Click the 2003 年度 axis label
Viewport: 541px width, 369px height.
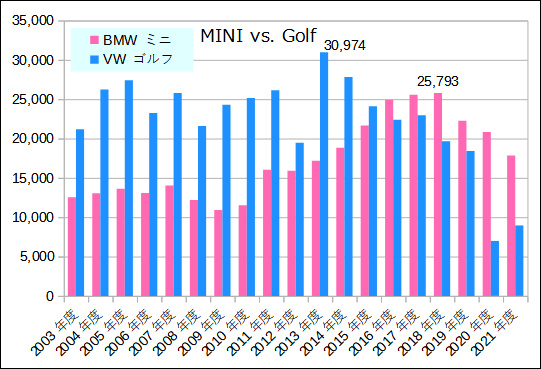pos(55,332)
